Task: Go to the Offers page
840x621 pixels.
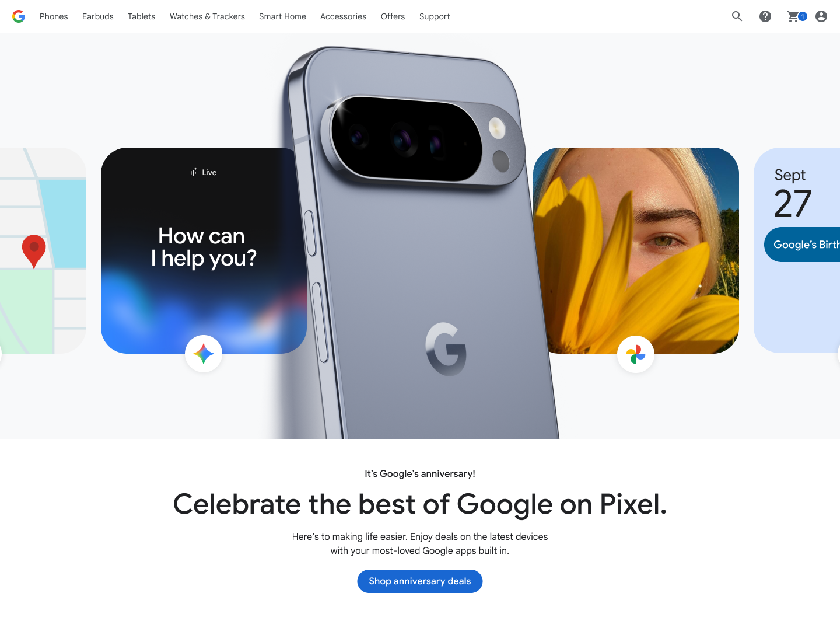Action: [393, 16]
